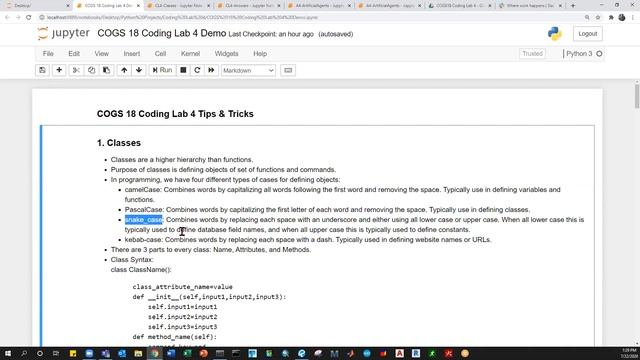Close the Desktop/ browser tab
The width and height of the screenshot is (640, 360).
pyautogui.click(x=68, y=6)
